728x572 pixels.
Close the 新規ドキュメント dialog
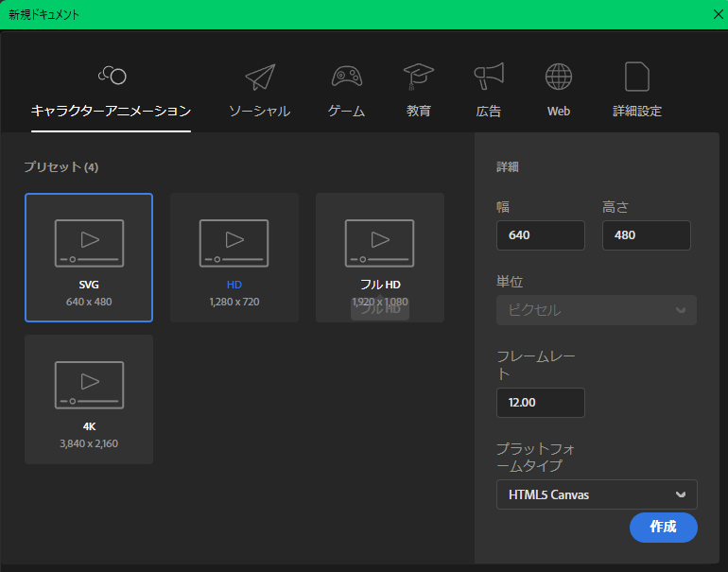point(718,14)
